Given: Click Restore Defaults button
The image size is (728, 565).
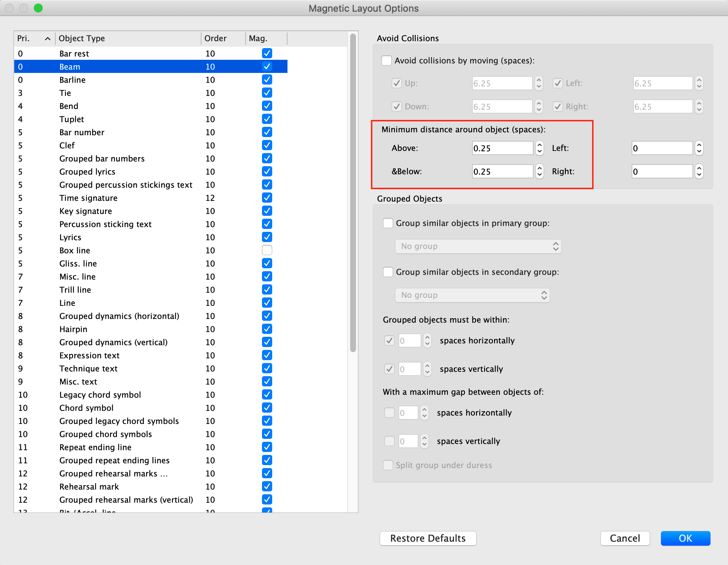Looking at the screenshot, I should click(x=428, y=538).
